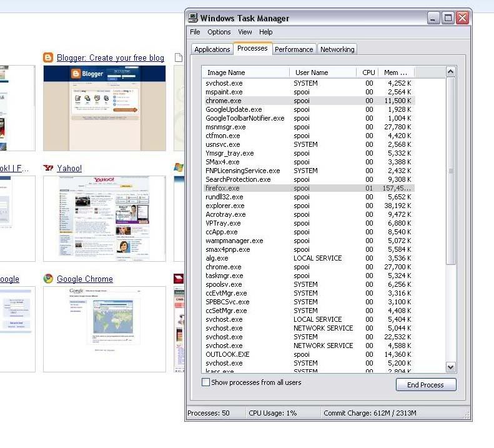This screenshot has width=494, height=448.
Task: Open the Options menu
Action: (219, 32)
